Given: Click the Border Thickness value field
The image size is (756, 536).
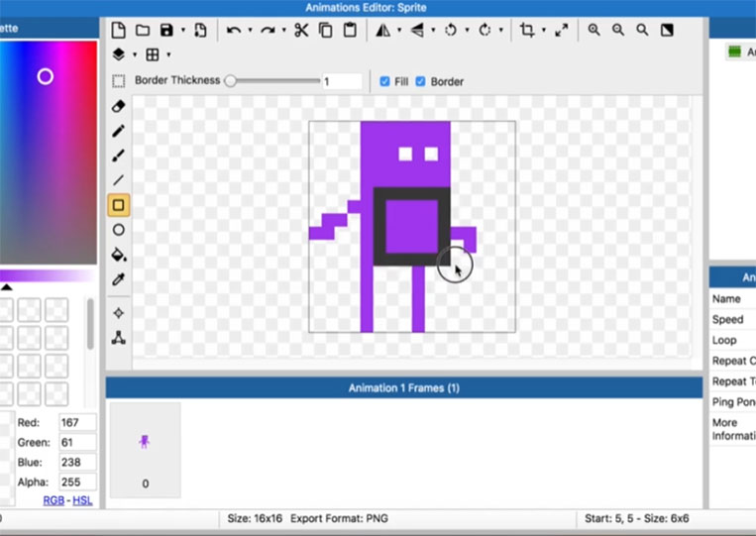Looking at the screenshot, I should 342,81.
